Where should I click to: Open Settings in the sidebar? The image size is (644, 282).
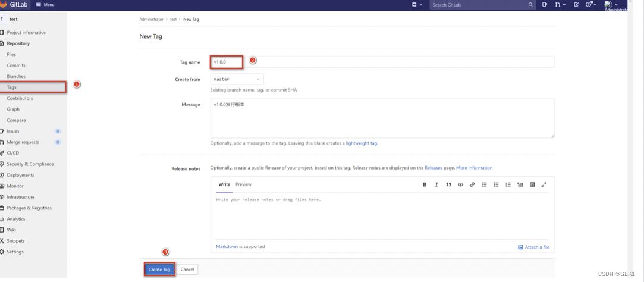[15, 252]
